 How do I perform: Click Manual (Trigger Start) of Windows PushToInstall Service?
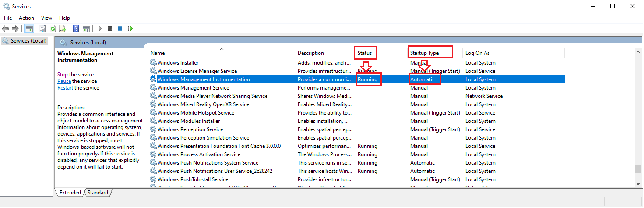click(435, 179)
